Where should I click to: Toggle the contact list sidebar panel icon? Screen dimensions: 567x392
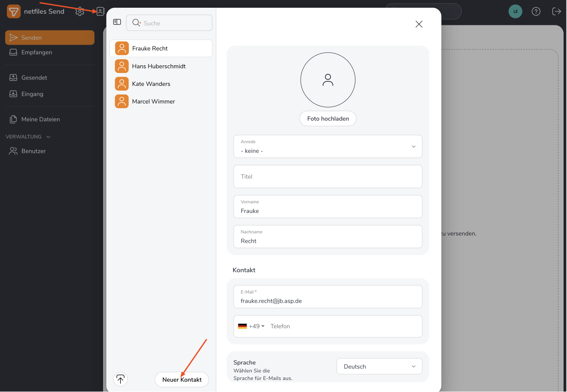coord(117,22)
